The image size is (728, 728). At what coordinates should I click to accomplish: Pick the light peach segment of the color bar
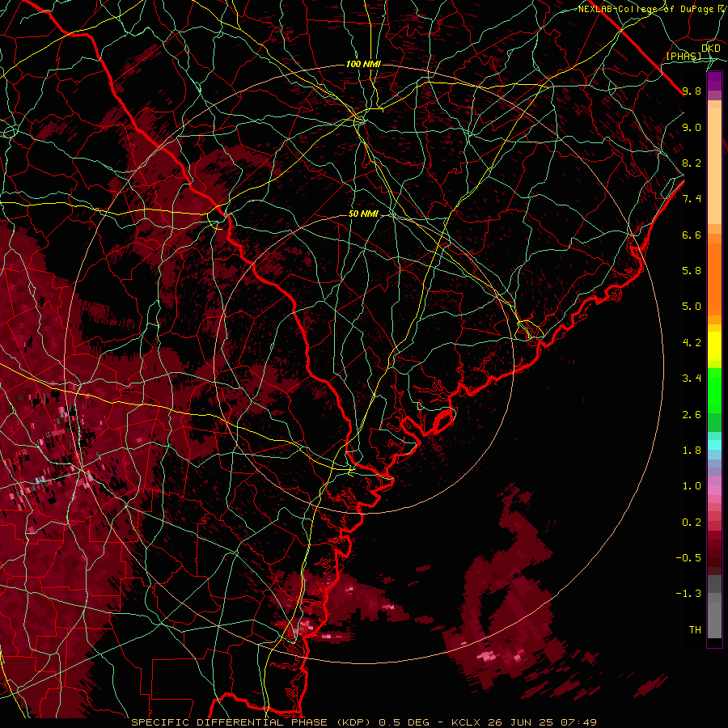click(x=714, y=167)
